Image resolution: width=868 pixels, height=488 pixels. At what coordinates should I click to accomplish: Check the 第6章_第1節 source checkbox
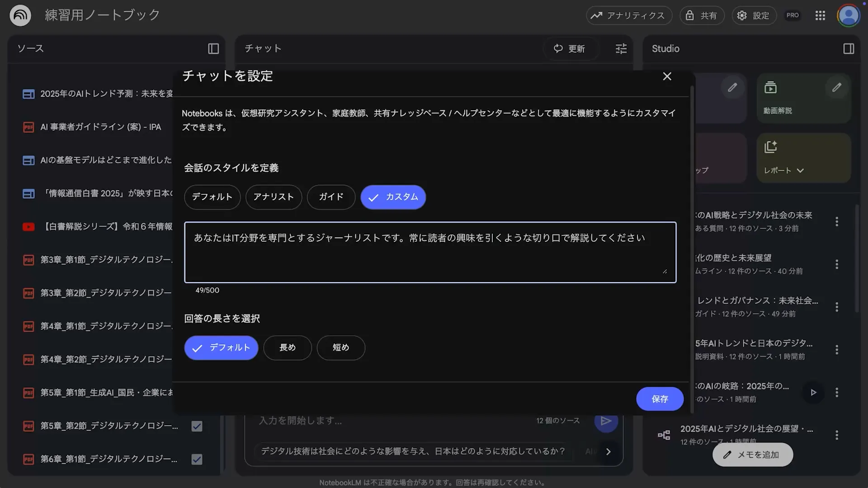[197, 459]
